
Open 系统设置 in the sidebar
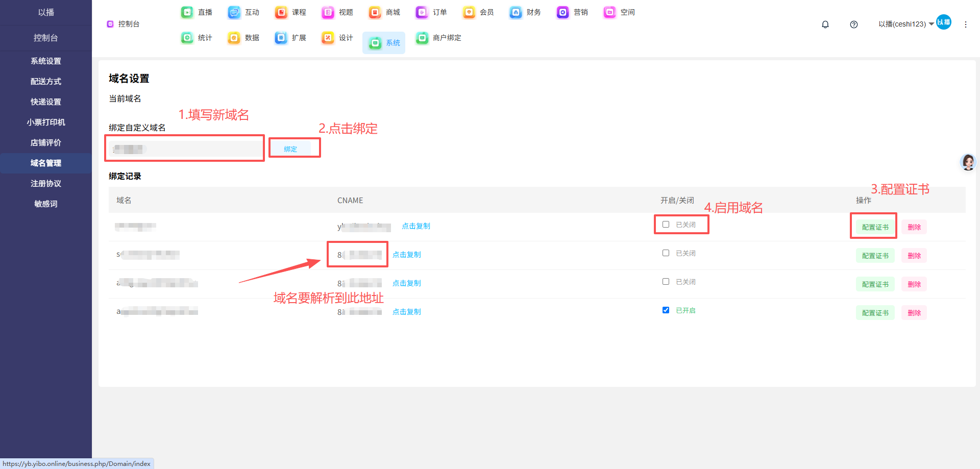click(x=46, y=61)
